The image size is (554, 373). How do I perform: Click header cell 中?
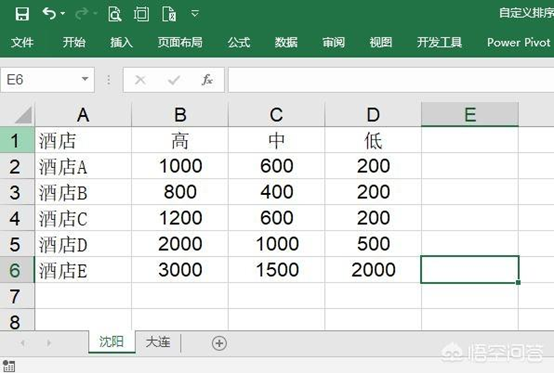[x=276, y=140]
